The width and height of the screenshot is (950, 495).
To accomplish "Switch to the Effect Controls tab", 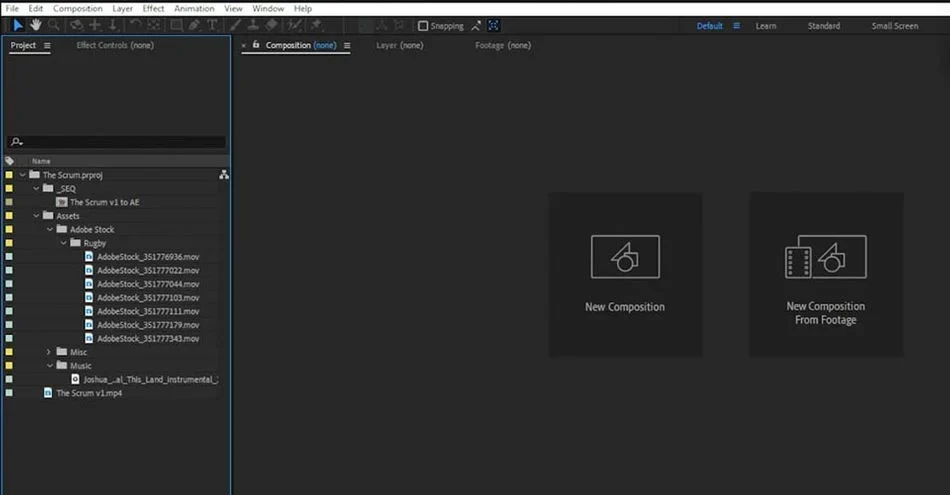I will (115, 45).
